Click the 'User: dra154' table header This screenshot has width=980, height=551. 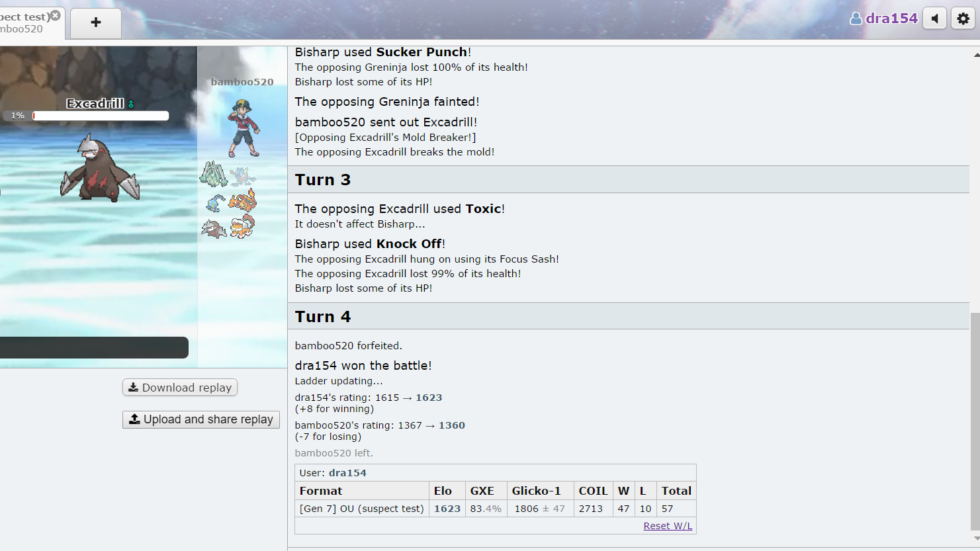point(496,473)
